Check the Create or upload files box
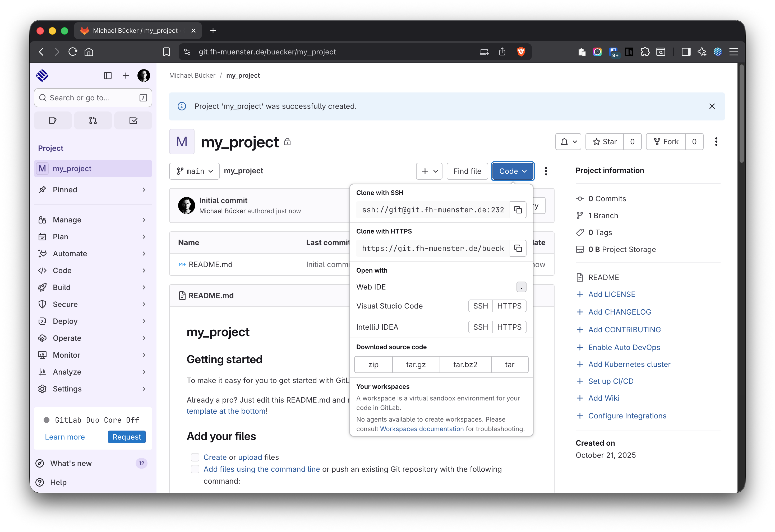 tap(195, 457)
